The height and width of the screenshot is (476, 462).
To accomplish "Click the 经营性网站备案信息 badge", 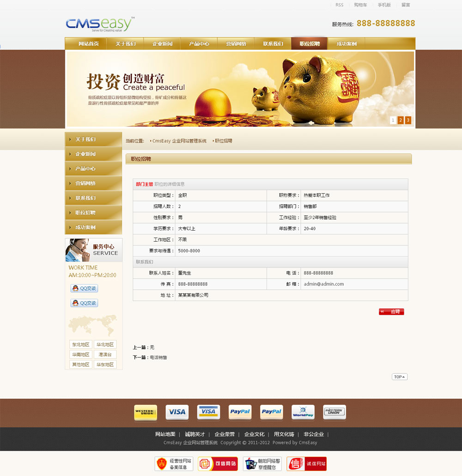I will [174, 464].
